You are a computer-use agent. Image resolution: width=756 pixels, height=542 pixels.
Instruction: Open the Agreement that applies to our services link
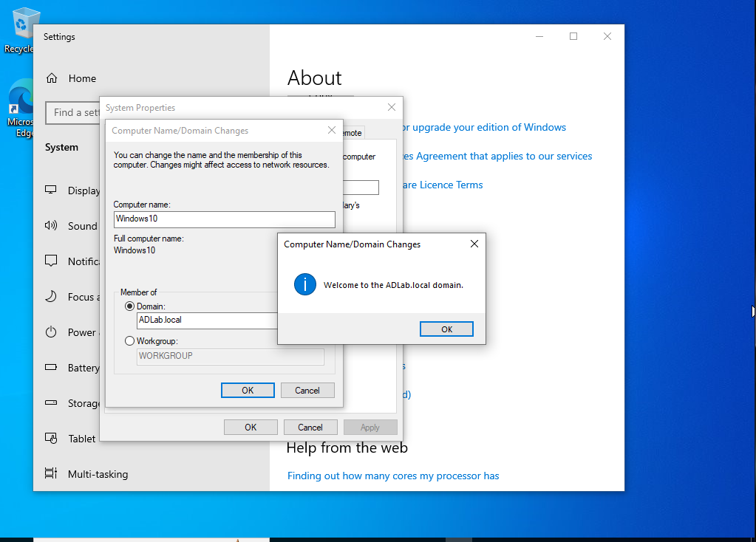click(x=497, y=156)
